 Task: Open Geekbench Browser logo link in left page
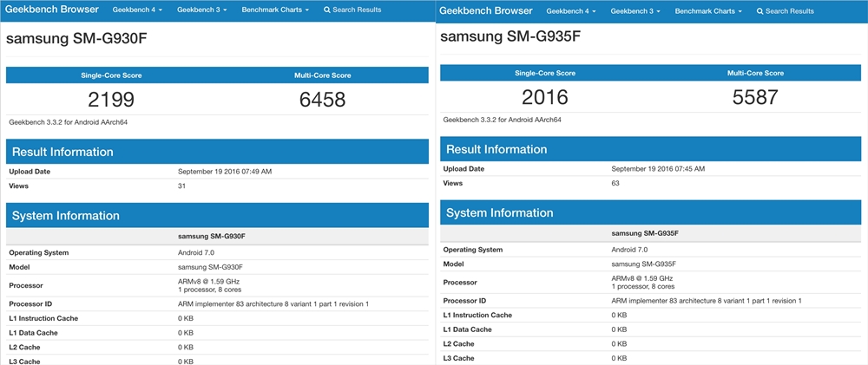tap(52, 10)
